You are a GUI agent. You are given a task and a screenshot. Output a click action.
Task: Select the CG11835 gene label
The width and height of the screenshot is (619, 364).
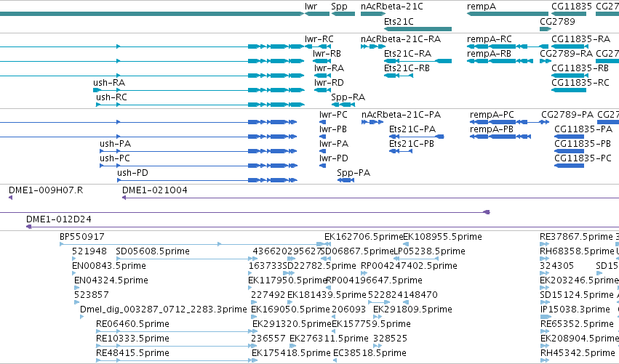click(x=572, y=7)
